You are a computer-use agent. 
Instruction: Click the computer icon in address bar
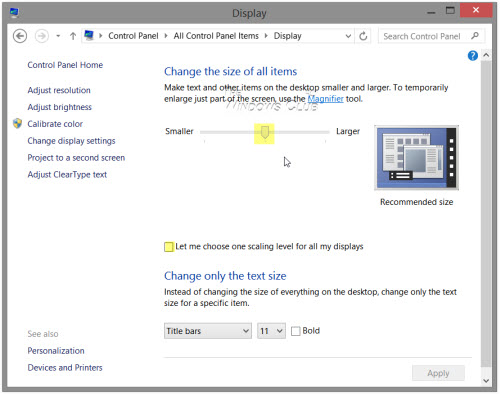click(89, 35)
